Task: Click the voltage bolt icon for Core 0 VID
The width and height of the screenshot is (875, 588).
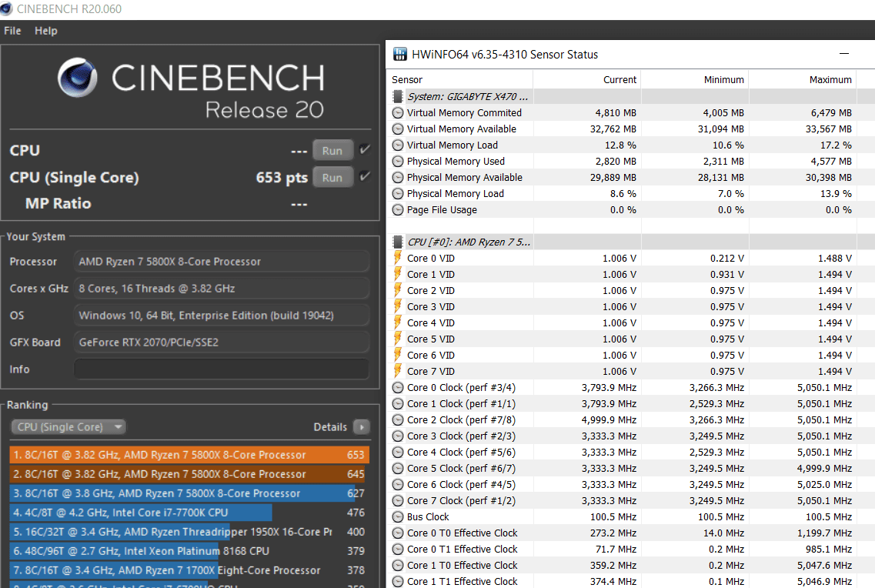Action: [398, 258]
